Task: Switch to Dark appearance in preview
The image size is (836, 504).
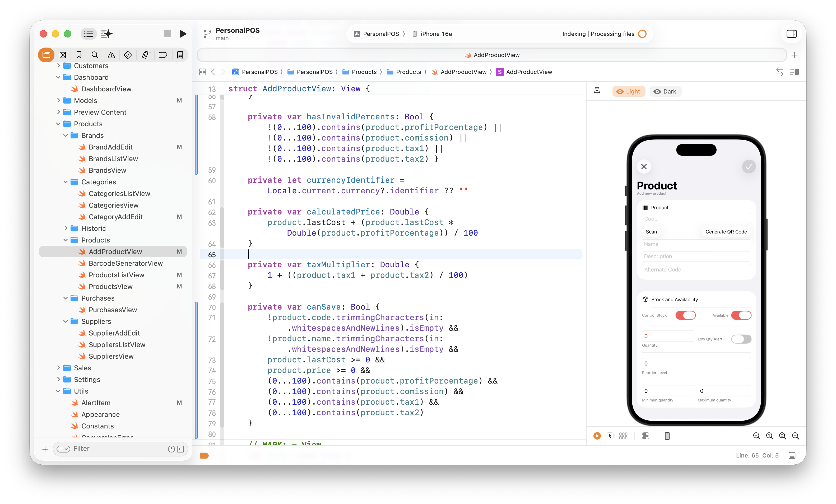Action: (x=665, y=91)
